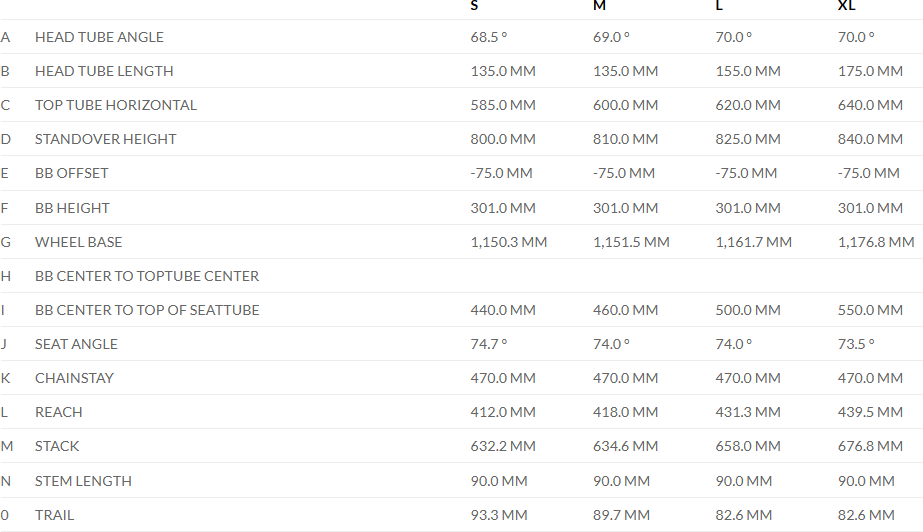This screenshot has height=532, width=923.
Task: Click the STACK value 632.2 MM
Action: click(503, 446)
